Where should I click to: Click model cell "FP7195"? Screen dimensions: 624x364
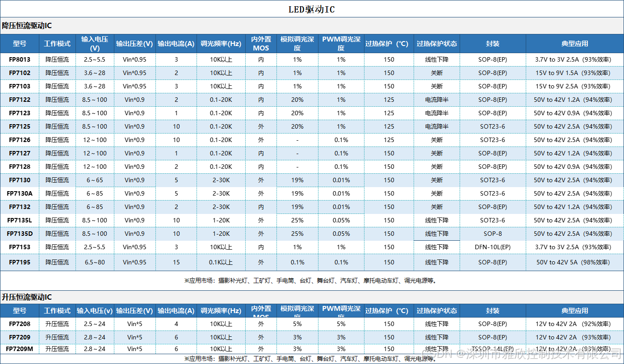(20, 262)
